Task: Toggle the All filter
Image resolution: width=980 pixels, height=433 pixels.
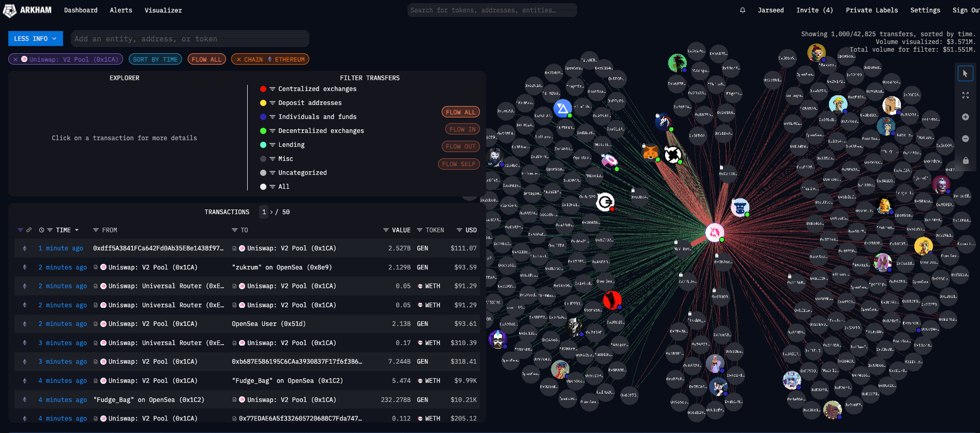Action: (275, 186)
